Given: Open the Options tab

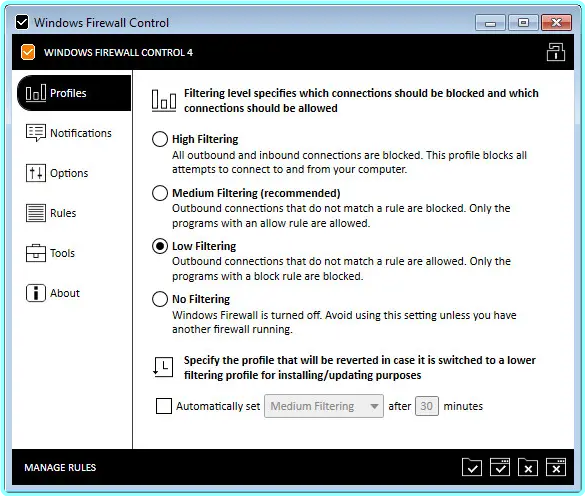Looking at the screenshot, I should 74,173.
